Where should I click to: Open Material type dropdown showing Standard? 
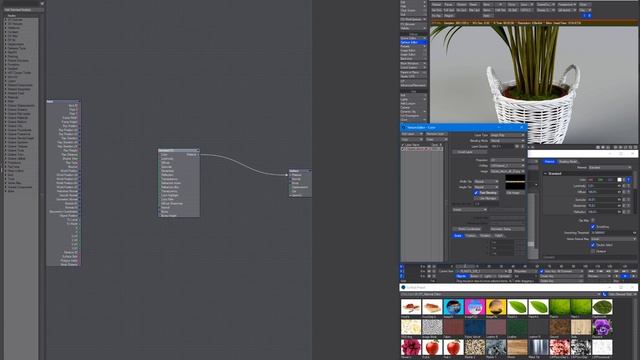pyautogui.click(x=610, y=167)
